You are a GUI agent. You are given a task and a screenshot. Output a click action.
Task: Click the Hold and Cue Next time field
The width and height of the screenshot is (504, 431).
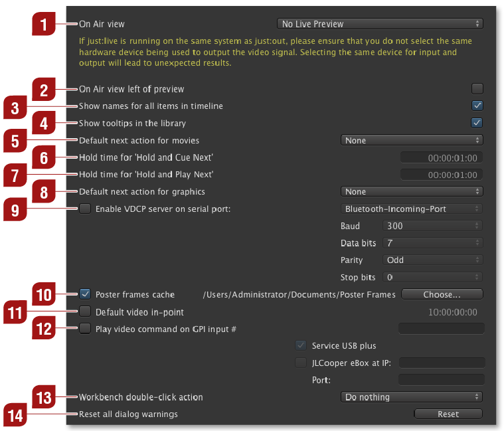coord(442,158)
